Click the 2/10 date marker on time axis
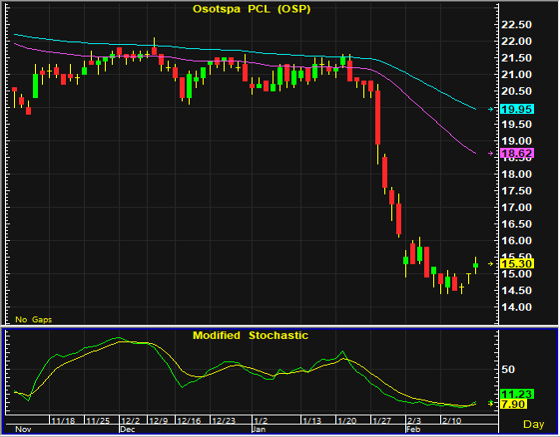This screenshot has height=437, width=560. (451, 421)
